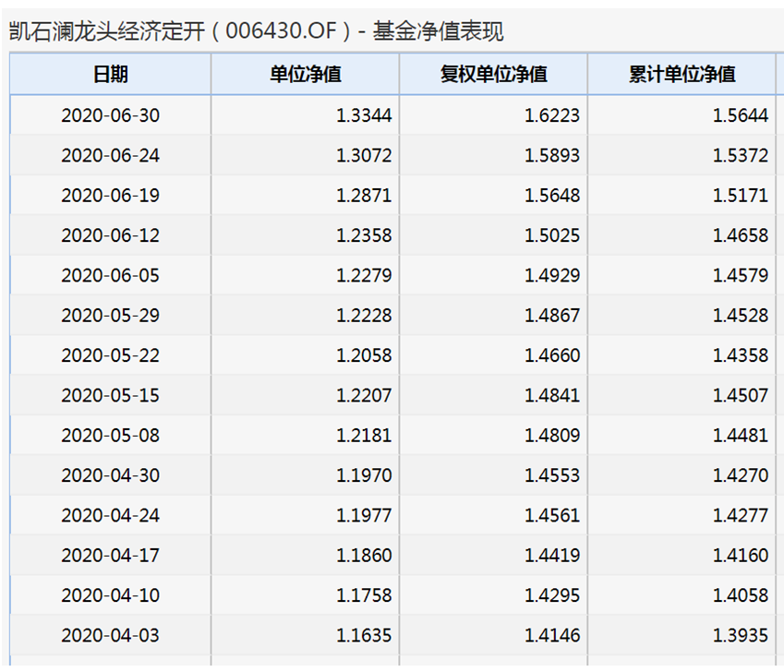Screen dimensions: 784x672
Task: Click adjusted net value 1.5893
Action: tap(552, 155)
